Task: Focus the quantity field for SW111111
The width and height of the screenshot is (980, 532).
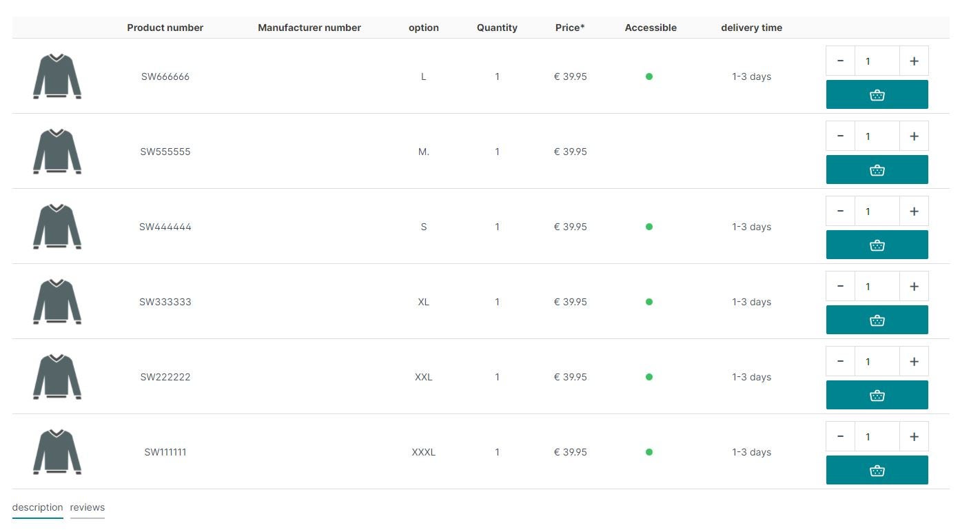Action: tap(877, 436)
